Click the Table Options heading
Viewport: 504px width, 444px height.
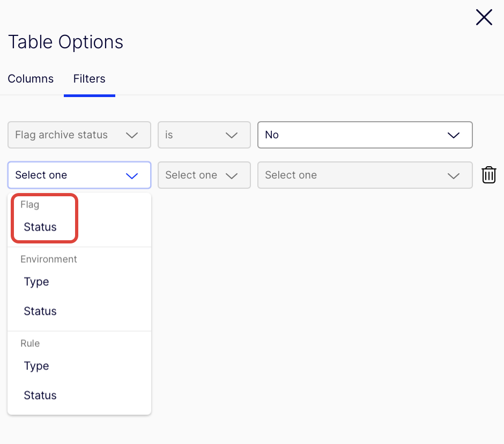(x=65, y=42)
